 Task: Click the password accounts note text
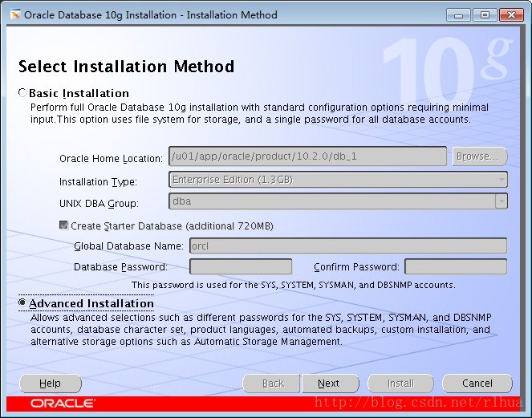(x=294, y=285)
